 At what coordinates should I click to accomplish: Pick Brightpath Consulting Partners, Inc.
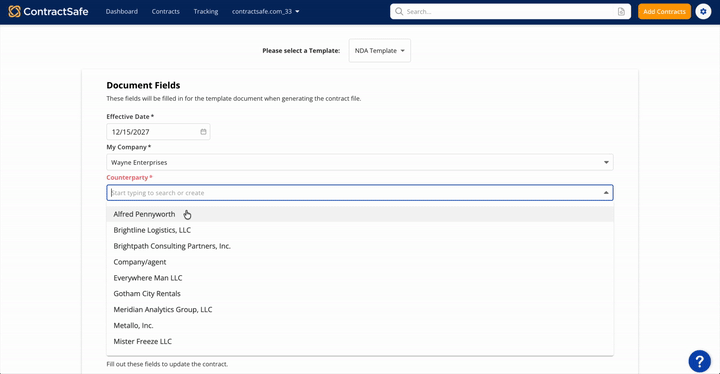tap(360, 246)
